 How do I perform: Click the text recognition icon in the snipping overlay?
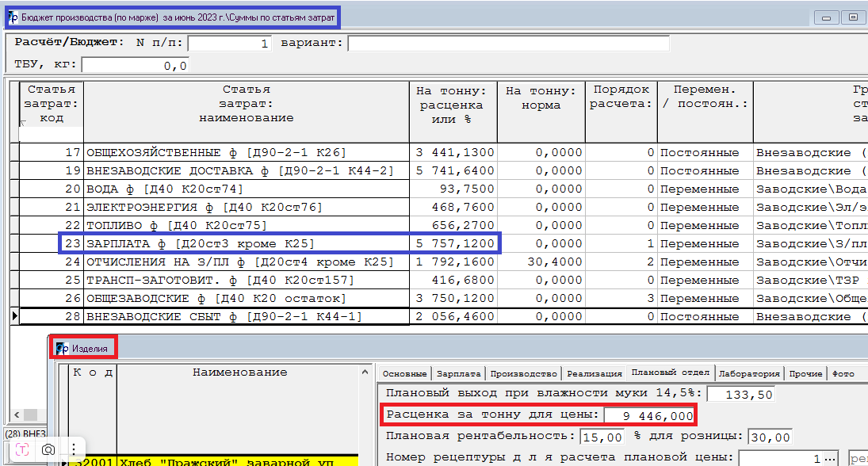(x=23, y=449)
